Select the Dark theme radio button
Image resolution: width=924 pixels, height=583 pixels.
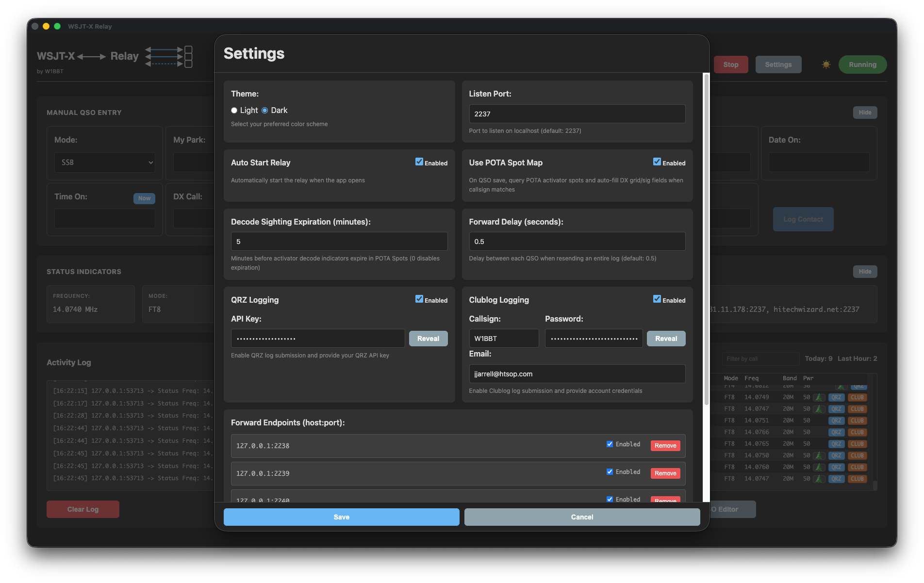[265, 111]
